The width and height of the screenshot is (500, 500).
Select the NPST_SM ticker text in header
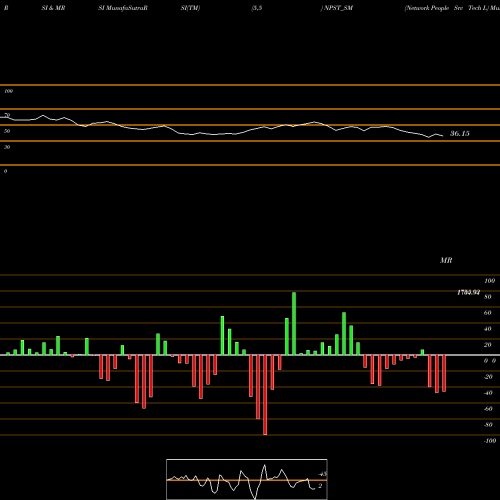click(338, 8)
